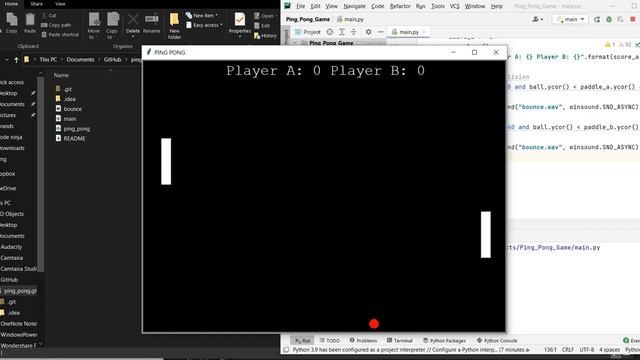
Task: Click GitHub in Explorer breadcrumb path
Action: [112, 60]
